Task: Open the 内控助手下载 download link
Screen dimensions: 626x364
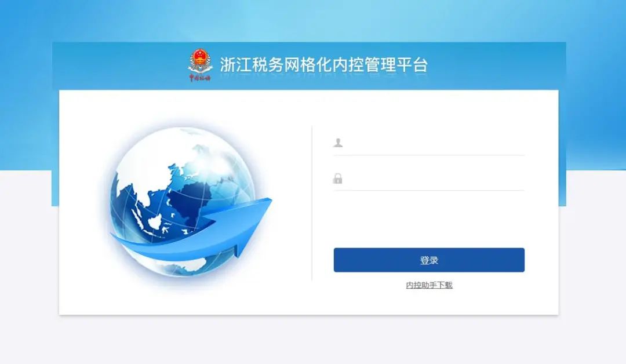Action: [429, 285]
